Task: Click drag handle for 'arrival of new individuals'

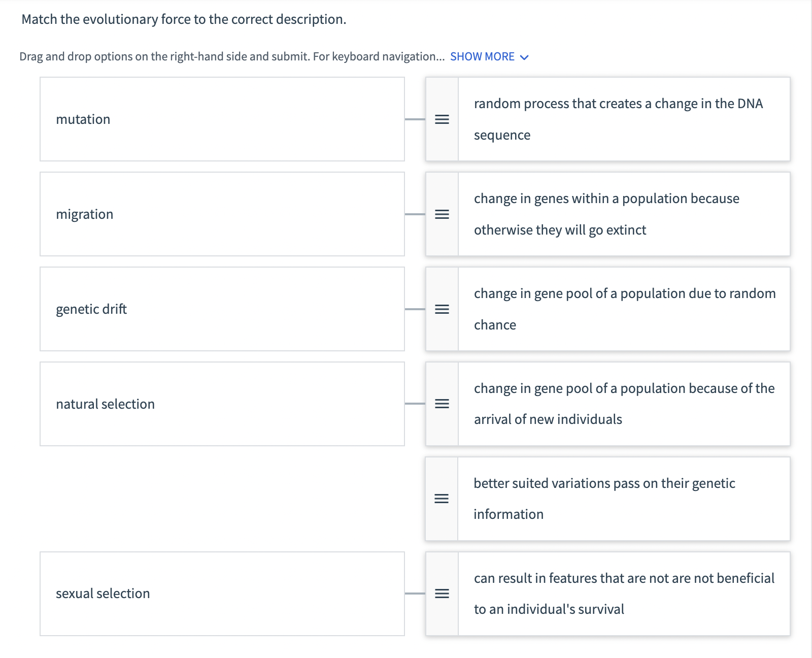Action: pos(442,404)
